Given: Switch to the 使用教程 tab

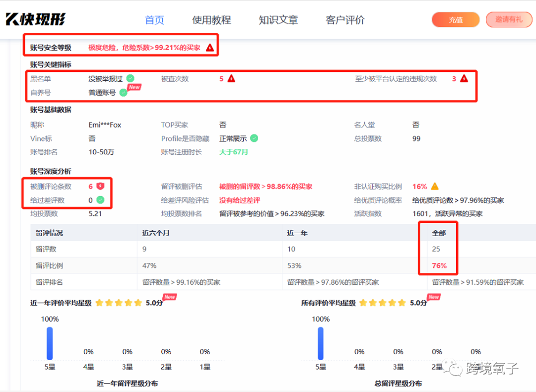Looking at the screenshot, I should tap(211, 20).
